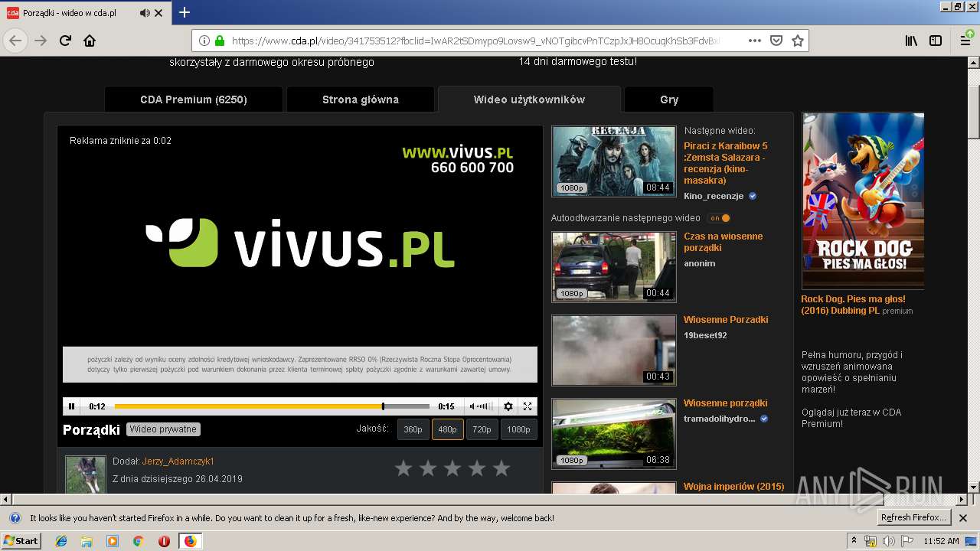Toggle the sidebar view icon
This screenshot has width=980, height=551.
[936, 41]
